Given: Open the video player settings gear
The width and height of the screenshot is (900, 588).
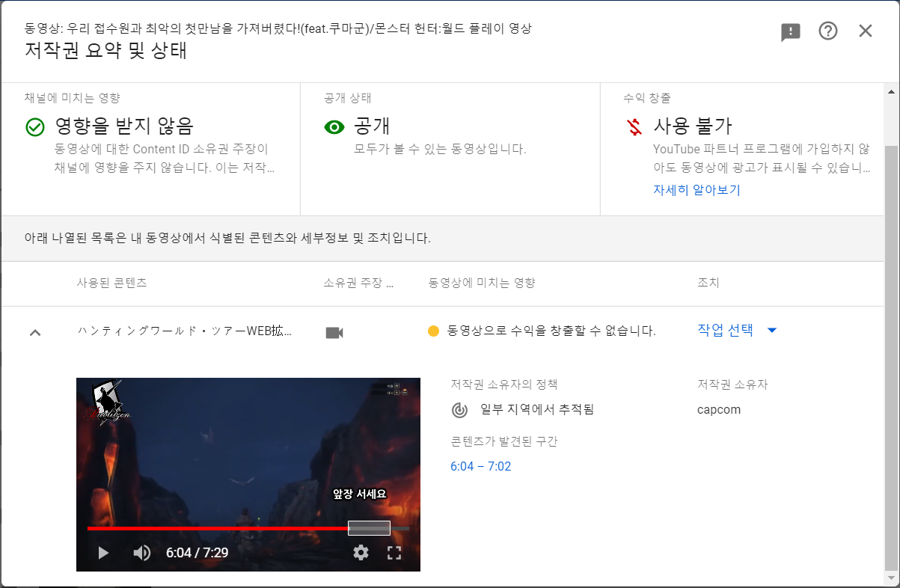Looking at the screenshot, I should [361, 553].
